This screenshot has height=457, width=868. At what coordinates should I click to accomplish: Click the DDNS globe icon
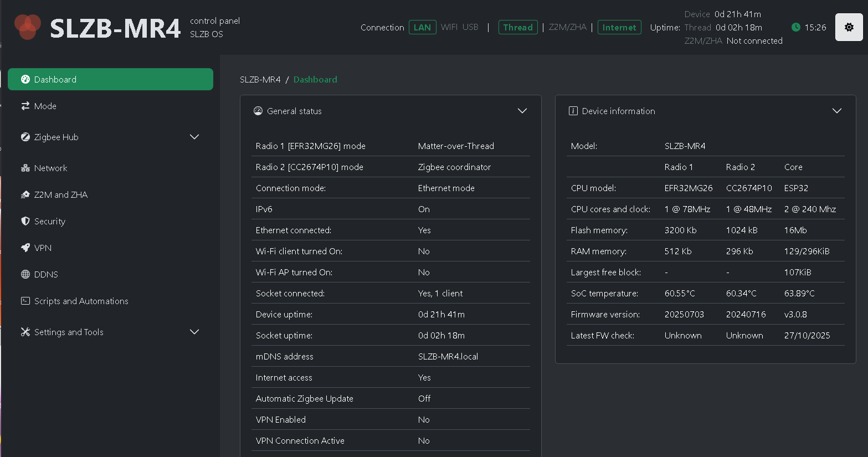tap(25, 274)
